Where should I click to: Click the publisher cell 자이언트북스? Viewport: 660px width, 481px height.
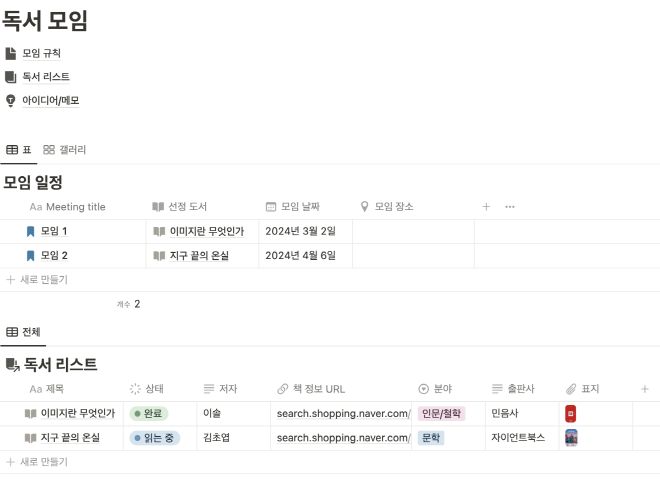coord(518,438)
